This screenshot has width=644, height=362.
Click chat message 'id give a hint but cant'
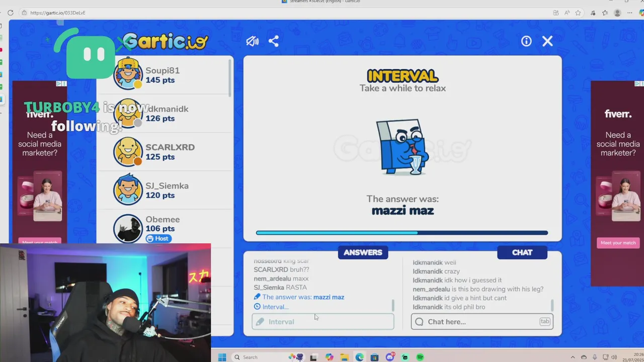pyautogui.click(x=459, y=298)
